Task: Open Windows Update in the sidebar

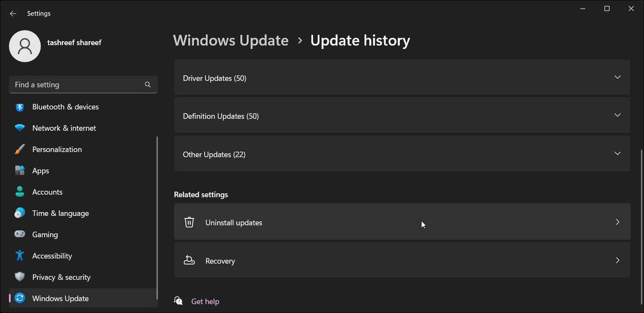Action: 60,298
